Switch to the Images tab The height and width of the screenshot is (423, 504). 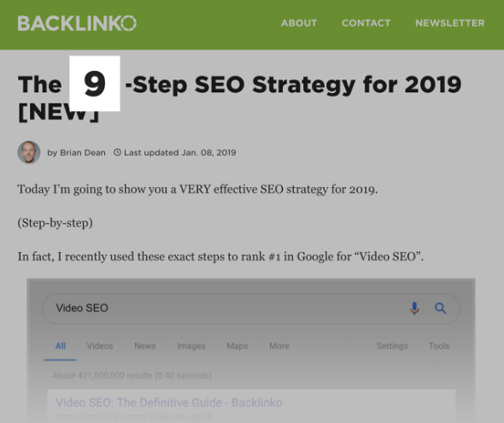click(x=191, y=346)
